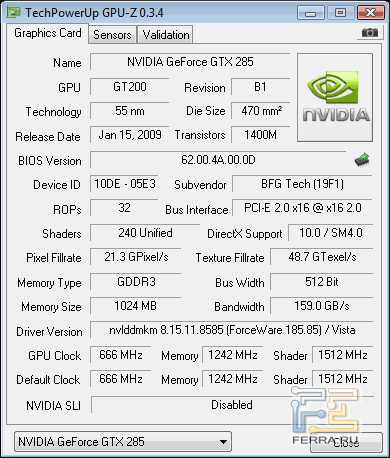Click the Pixel Fillrate value 21.3 GPixel/s
Viewport: 390px width, 458px height.
136,257
